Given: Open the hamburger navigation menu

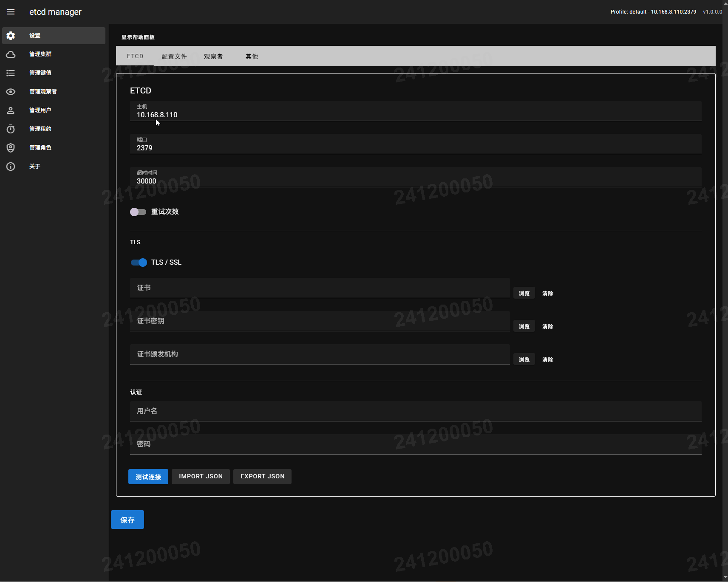Looking at the screenshot, I should (11, 12).
